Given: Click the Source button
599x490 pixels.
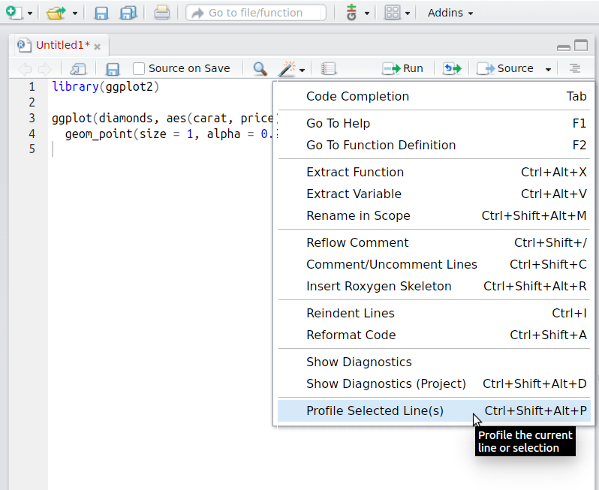Looking at the screenshot, I should point(505,69).
